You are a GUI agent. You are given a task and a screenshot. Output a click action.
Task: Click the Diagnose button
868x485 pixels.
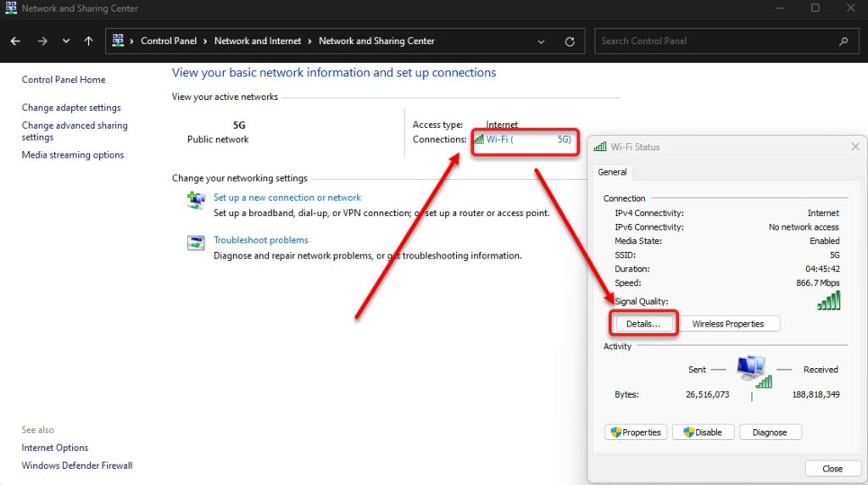click(x=770, y=432)
